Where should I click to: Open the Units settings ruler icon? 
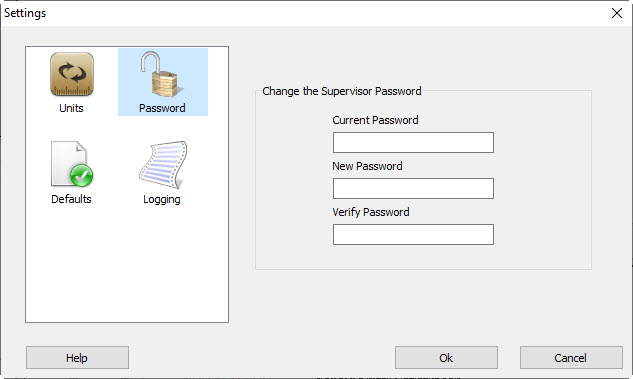[72, 74]
